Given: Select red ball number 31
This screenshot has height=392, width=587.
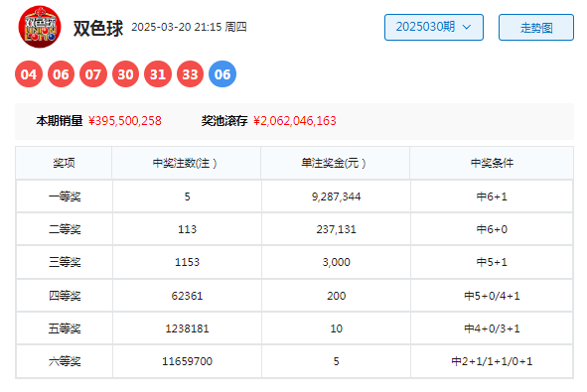Looking at the screenshot, I should coord(158,74).
